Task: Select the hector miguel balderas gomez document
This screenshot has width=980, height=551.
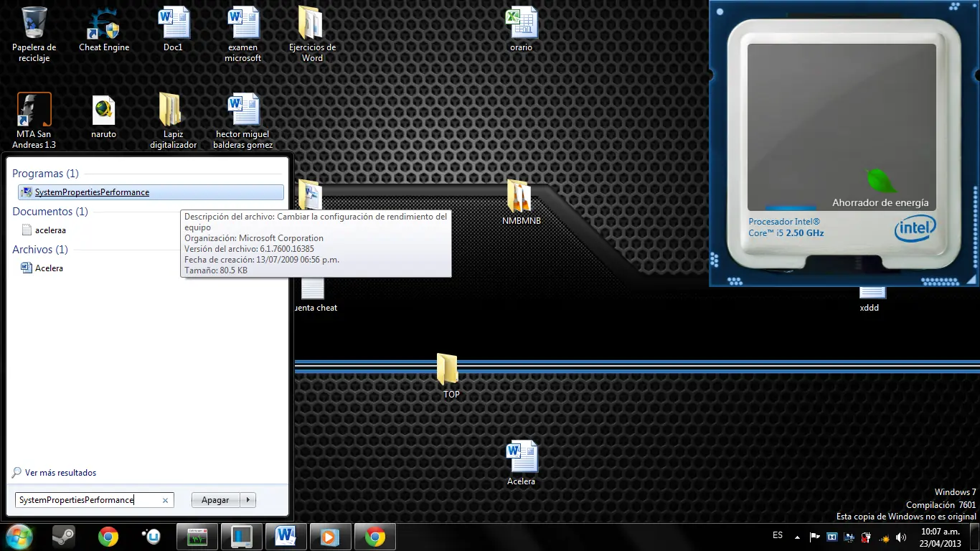Action: pyautogui.click(x=243, y=121)
